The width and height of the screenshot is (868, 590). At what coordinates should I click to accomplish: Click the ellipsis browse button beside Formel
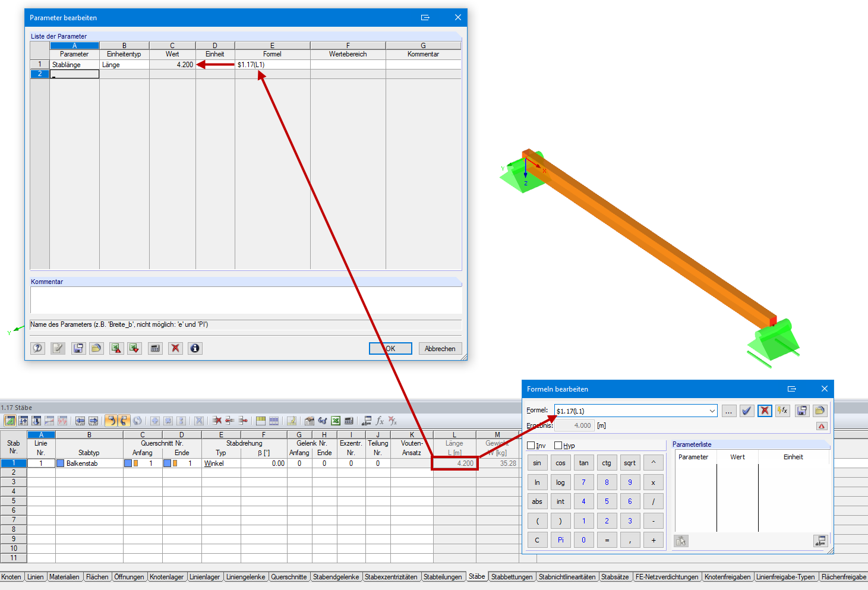coord(729,411)
